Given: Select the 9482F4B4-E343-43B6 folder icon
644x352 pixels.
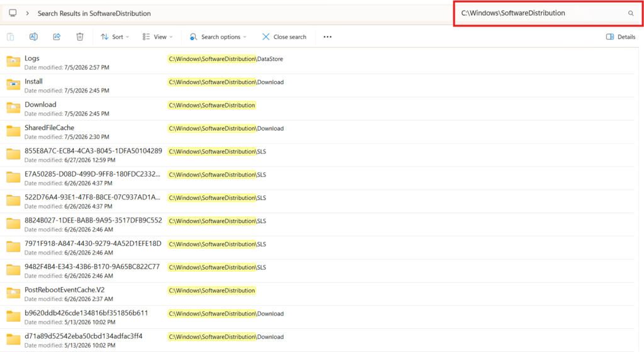Looking at the screenshot, I should [13, 270].
